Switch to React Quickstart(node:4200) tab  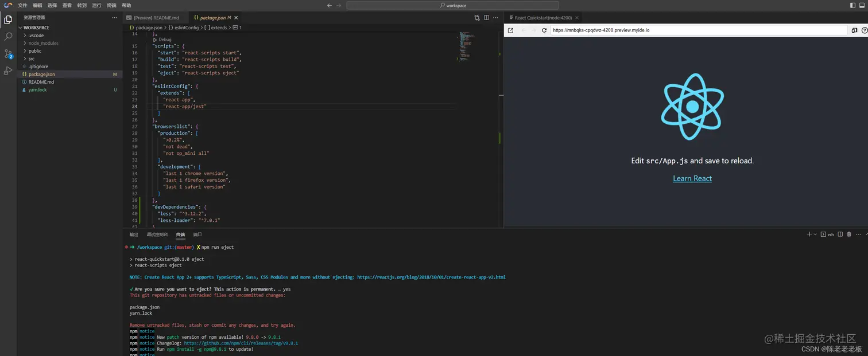pyautogui.click(x=542, y=18)
